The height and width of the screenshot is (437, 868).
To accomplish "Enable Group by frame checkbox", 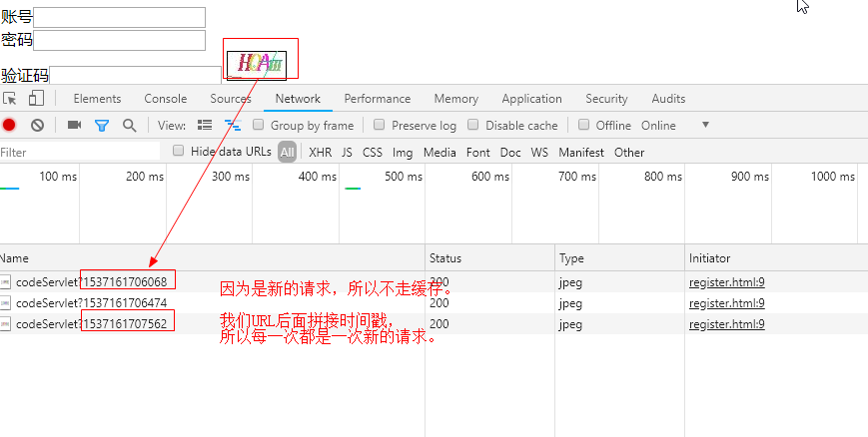I will 258,125.
